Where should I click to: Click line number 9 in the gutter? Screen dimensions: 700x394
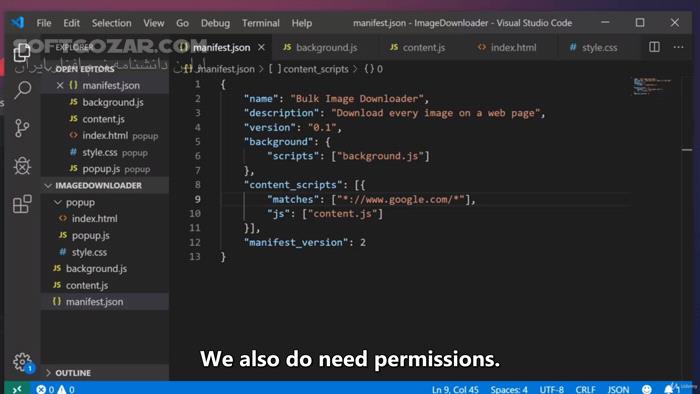tap(197, 199)
